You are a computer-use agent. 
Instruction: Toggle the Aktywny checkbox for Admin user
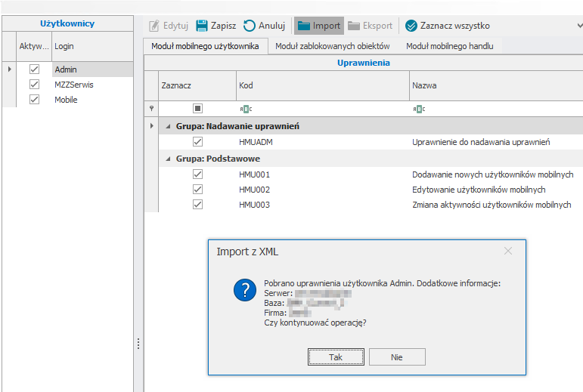click(x=34, y=69)
